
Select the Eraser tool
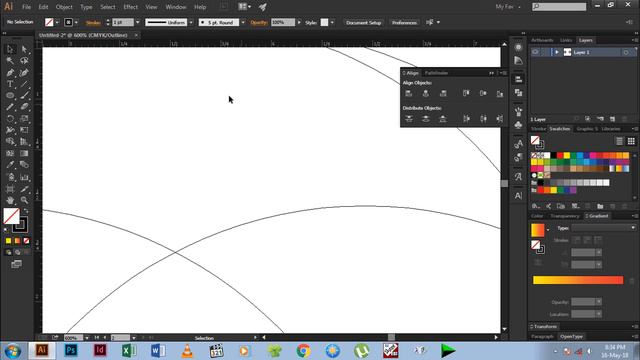click(x=24, y=107)
